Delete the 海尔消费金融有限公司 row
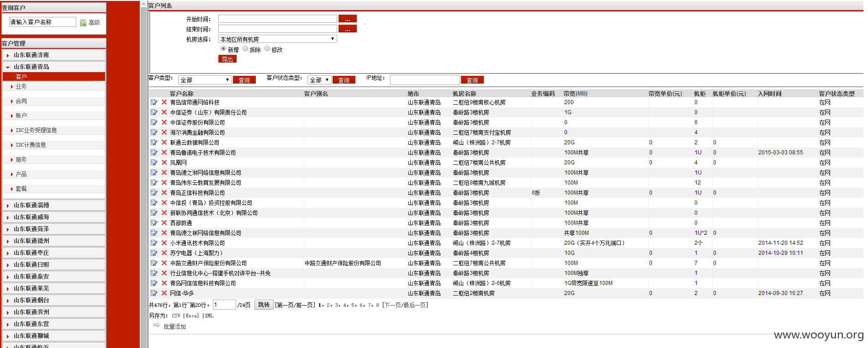This screenshot has height=348, width=868. 164,132
